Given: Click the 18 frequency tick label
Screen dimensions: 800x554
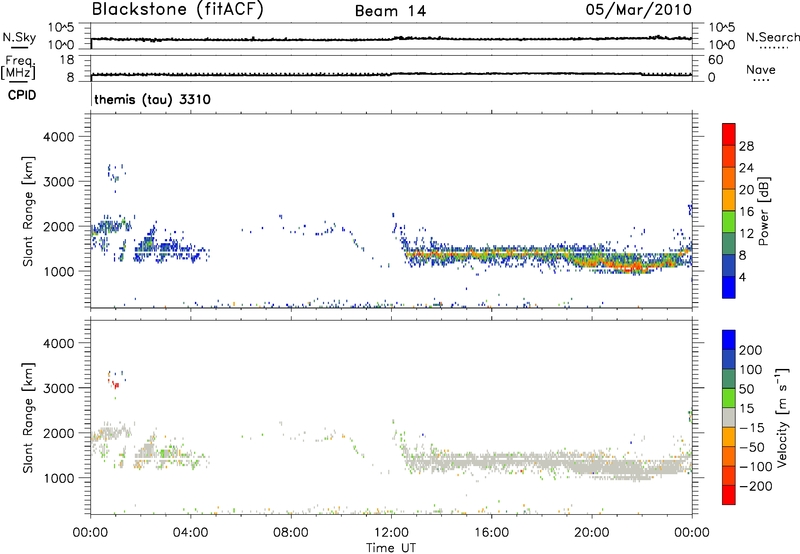Looking at the screenshot, I should [67, 60].
